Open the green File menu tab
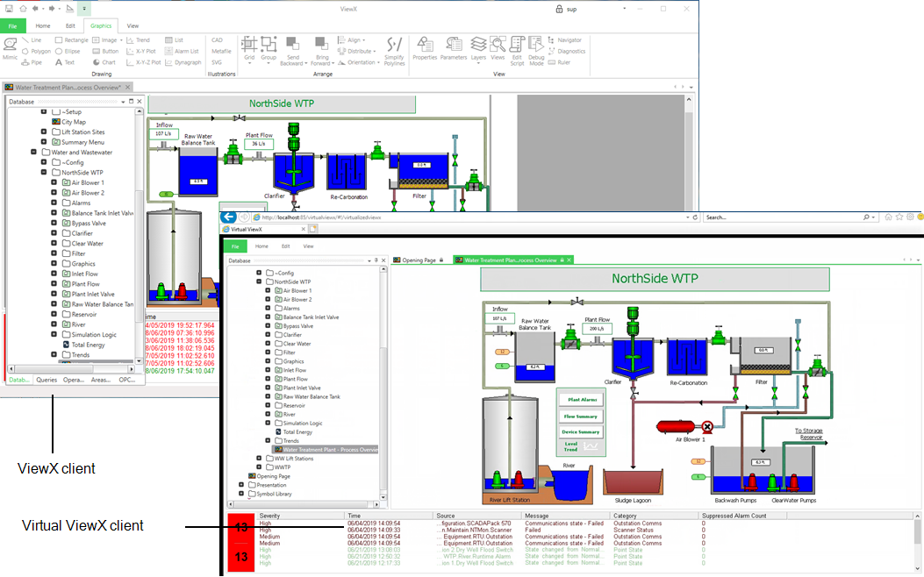924x577 pixels. coord(12,26)
